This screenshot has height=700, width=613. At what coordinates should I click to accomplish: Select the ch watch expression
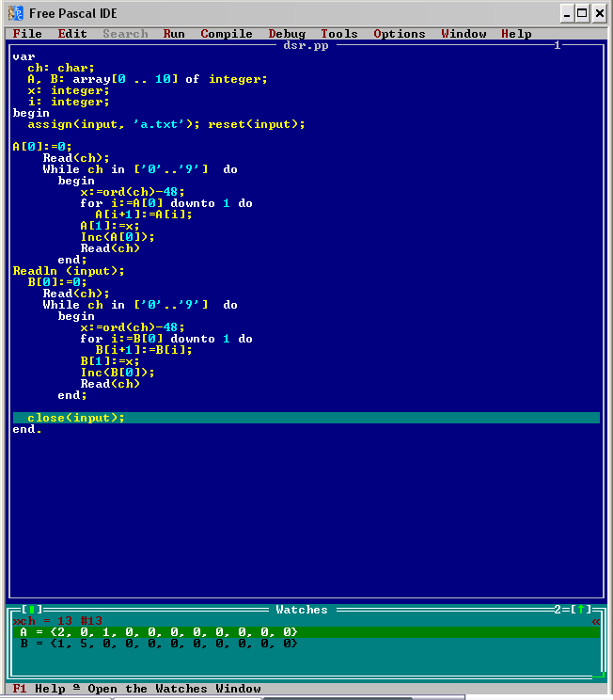[56, 621]
